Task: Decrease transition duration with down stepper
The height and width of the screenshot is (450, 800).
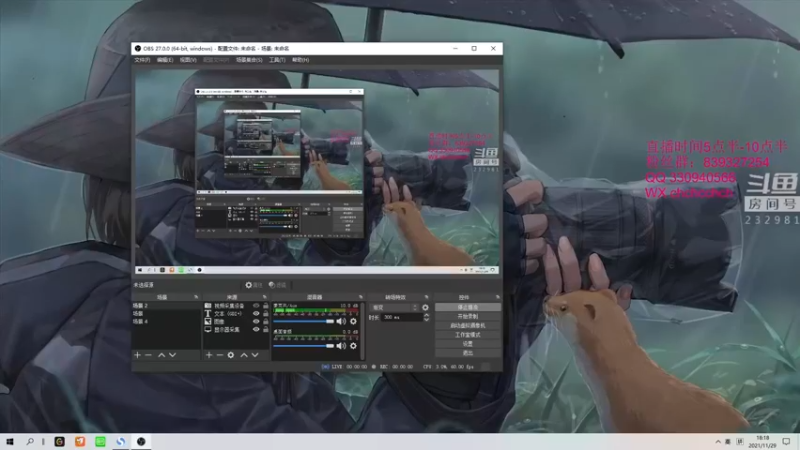Action: click(x=427, y=319)
